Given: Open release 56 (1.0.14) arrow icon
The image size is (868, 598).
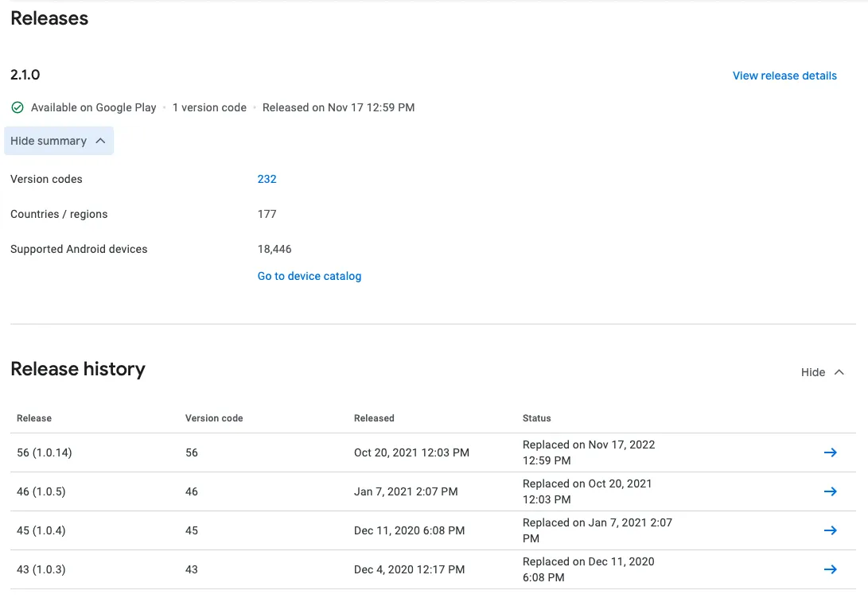Looking at the screenshot, I should pos(830,452).
